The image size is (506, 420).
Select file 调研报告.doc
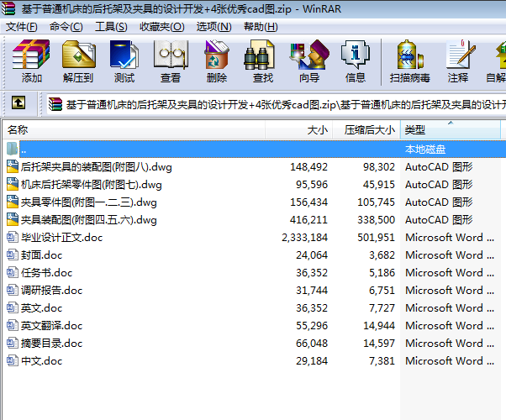click(x=51, y=291)
